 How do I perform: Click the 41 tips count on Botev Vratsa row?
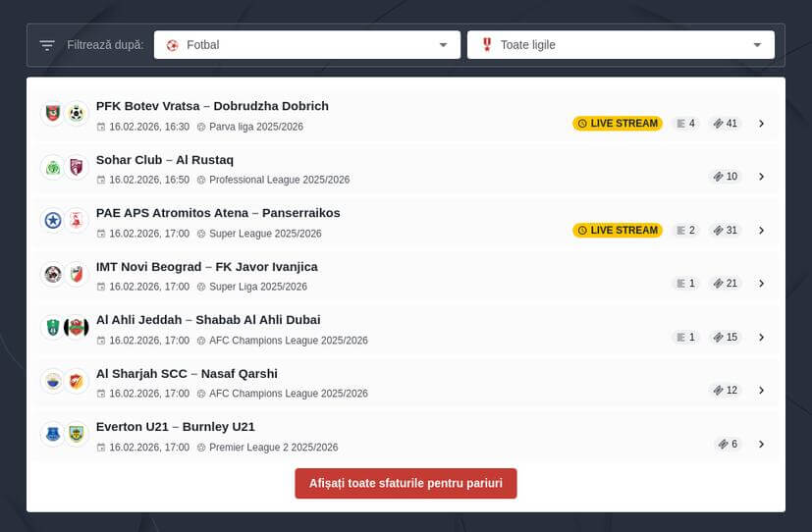pos(726,124)
